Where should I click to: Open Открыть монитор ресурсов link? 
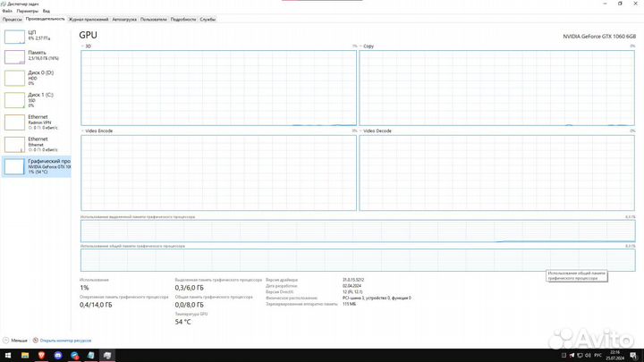click(x=65, y=341)
